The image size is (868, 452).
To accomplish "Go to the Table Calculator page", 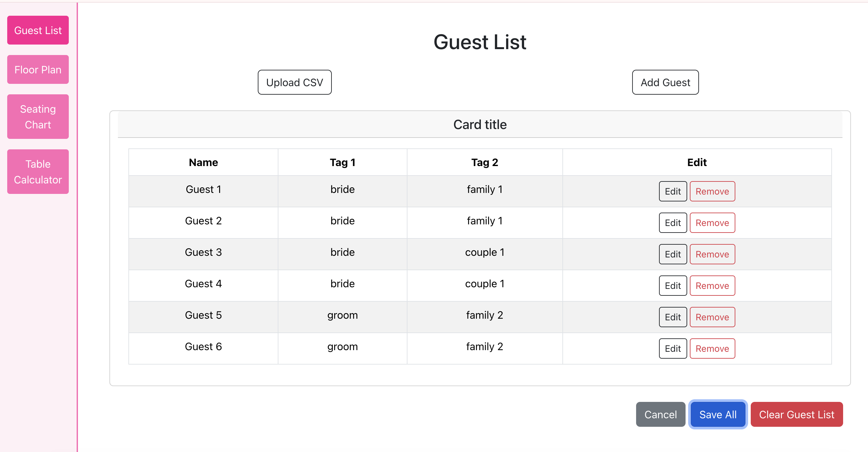I will pos(38,172).
